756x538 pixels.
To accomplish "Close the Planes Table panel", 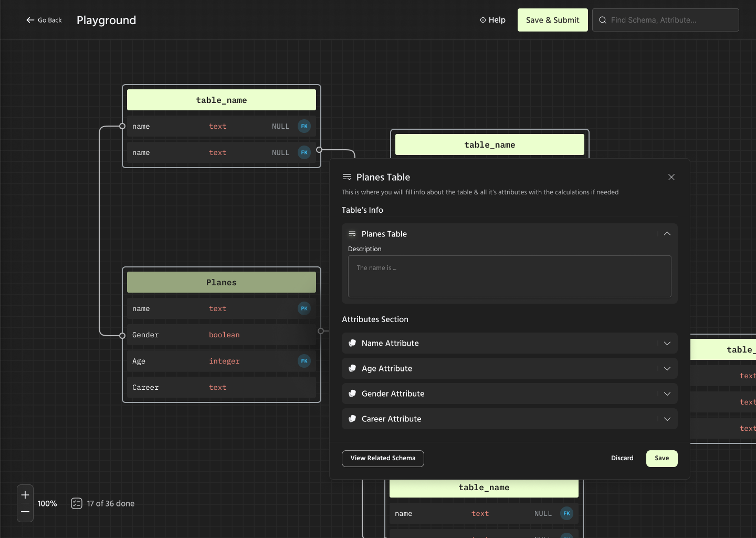I will point(671,177).
